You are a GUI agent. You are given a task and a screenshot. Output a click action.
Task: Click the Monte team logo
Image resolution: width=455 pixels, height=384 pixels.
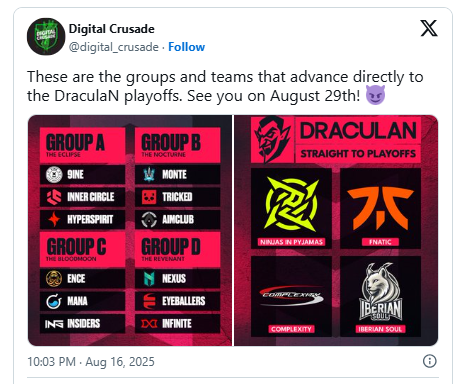pos(149,174)
